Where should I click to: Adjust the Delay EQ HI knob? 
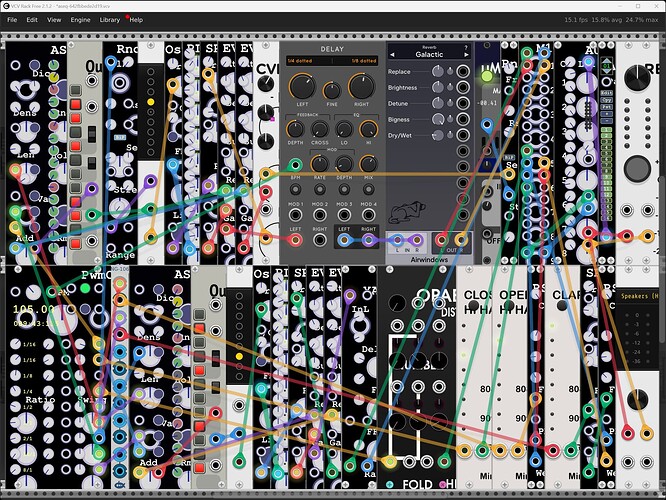tap(368, 130)
